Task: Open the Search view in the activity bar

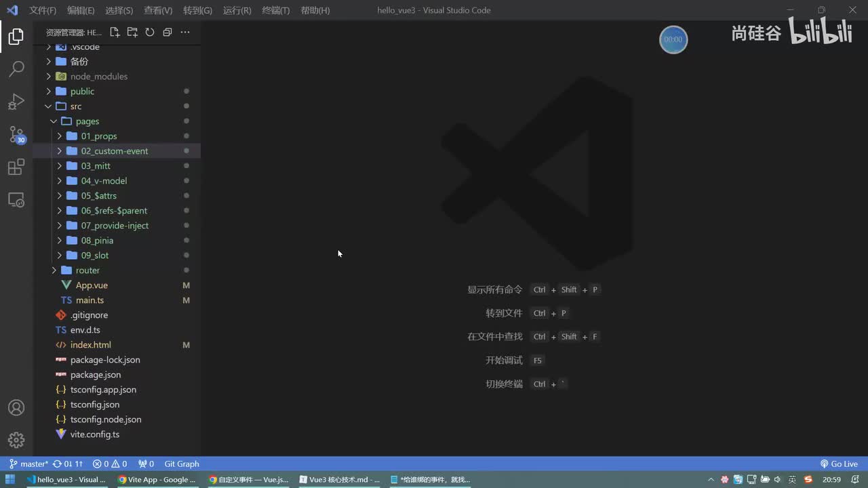Action: (x=16, y=68)
